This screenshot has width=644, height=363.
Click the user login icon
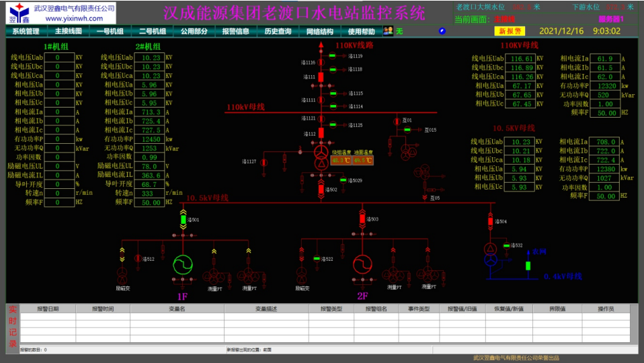click(388, 31)
